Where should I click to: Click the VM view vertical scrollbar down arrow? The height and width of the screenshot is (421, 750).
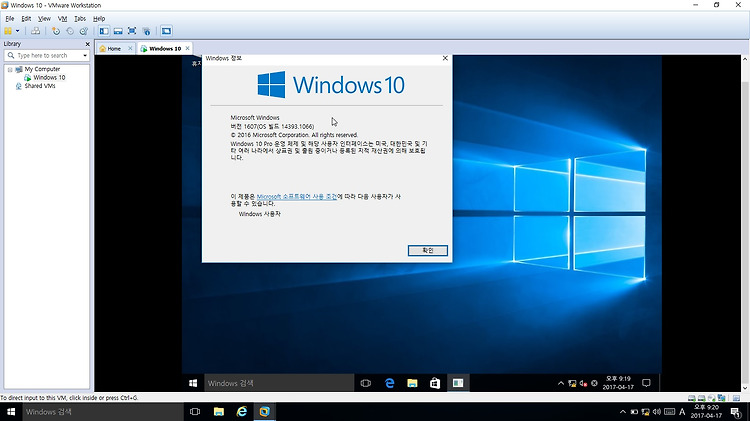coord(745,388)
